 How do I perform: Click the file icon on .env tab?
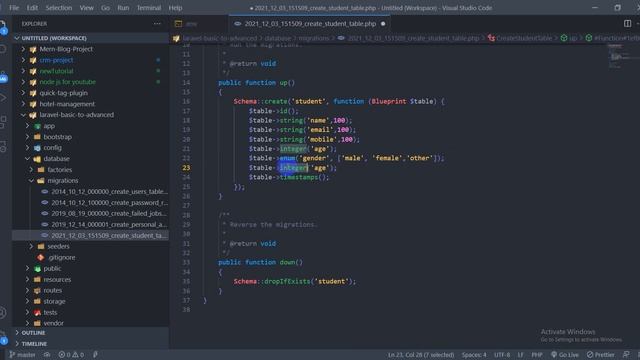178,24
